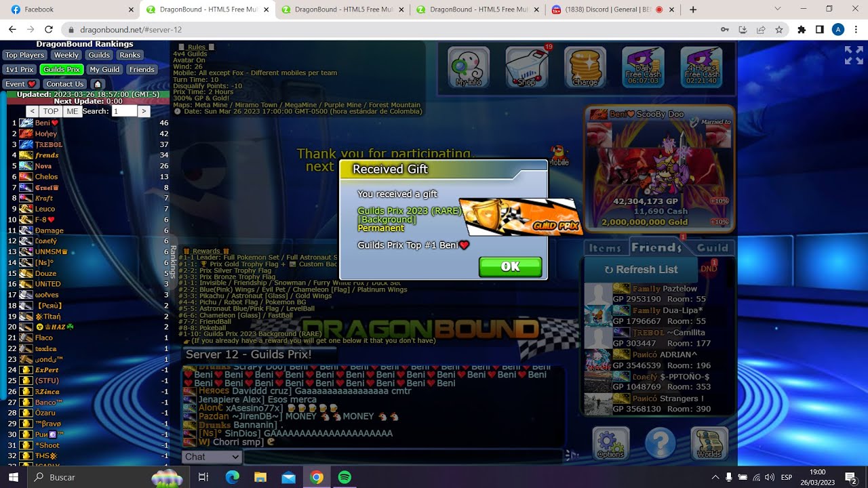This screenshot has width=868, height=488.
Task: Bookmark this page with star icon
Action: point(779,30)
